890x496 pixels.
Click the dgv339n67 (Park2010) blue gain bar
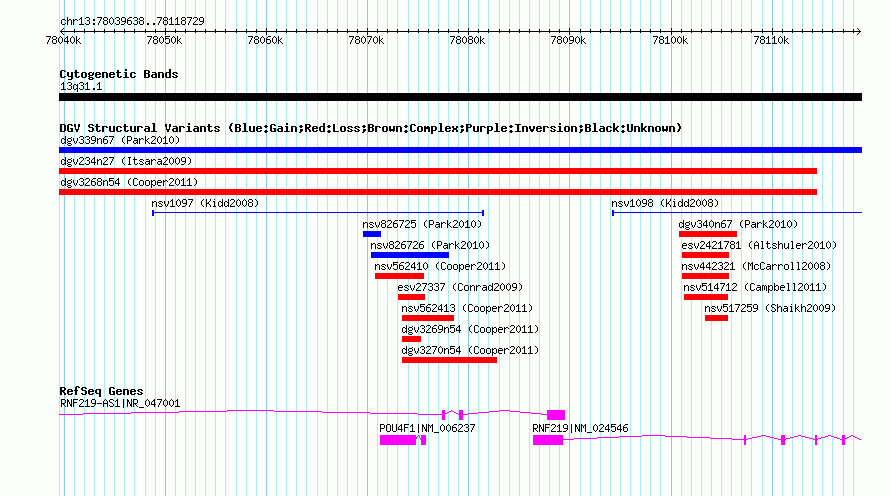[x=460, y=150]
